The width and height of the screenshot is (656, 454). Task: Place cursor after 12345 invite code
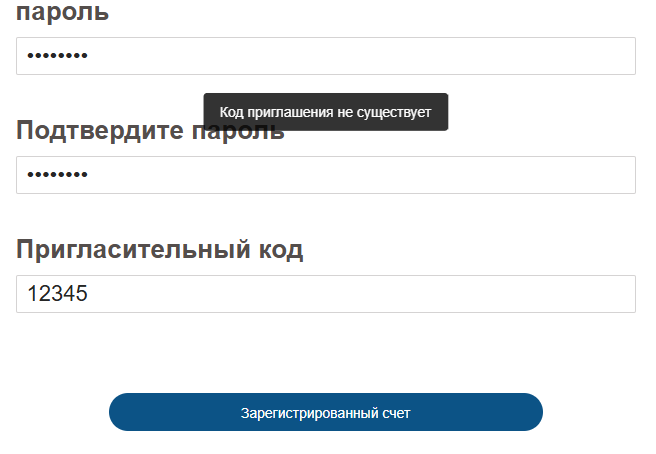click(91, 294)
